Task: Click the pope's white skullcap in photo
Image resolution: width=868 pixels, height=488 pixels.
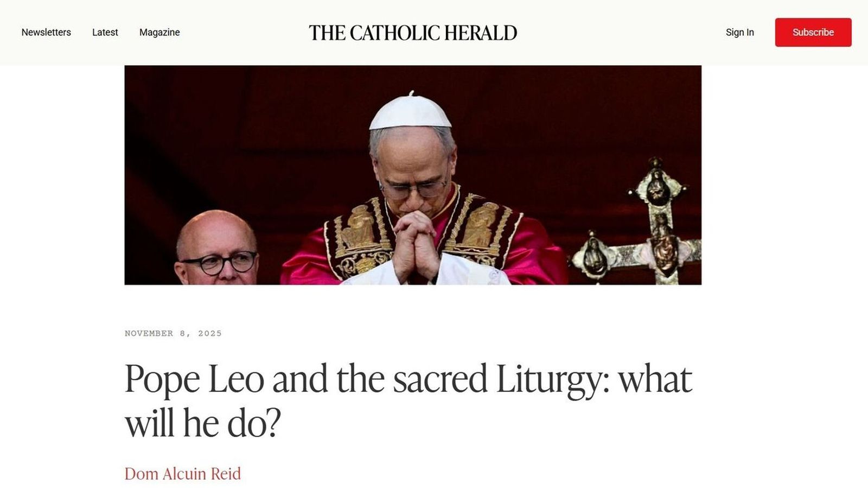Action: pyautogui.click(x=410, y=112)
